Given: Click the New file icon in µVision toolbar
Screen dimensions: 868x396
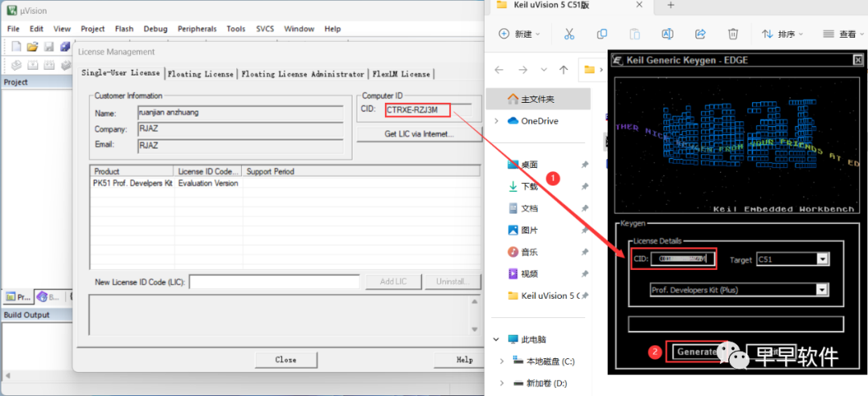Looking at the screenshot, I should 16,47.
